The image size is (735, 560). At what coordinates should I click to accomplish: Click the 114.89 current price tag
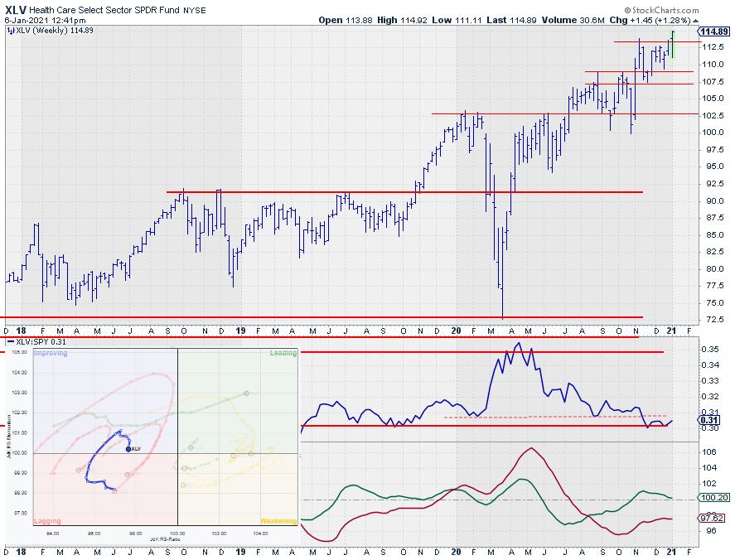pyautogui.click(x=713, y=31)
